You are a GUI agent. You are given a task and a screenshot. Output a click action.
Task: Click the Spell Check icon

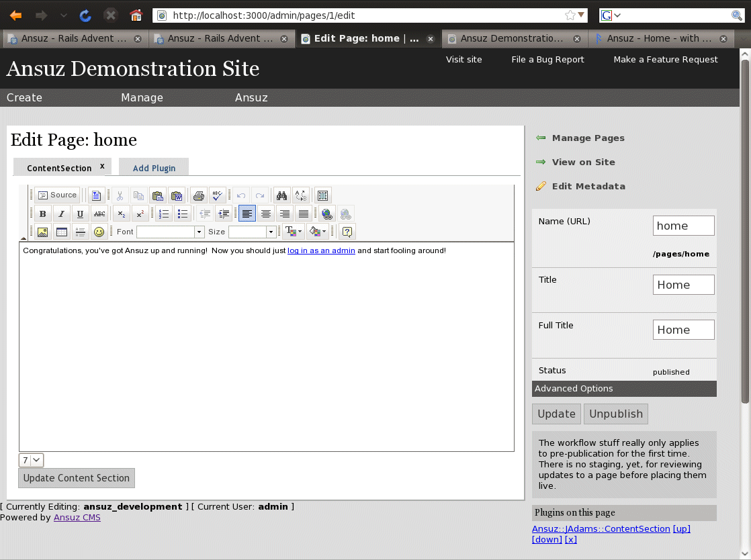(217, 195)
